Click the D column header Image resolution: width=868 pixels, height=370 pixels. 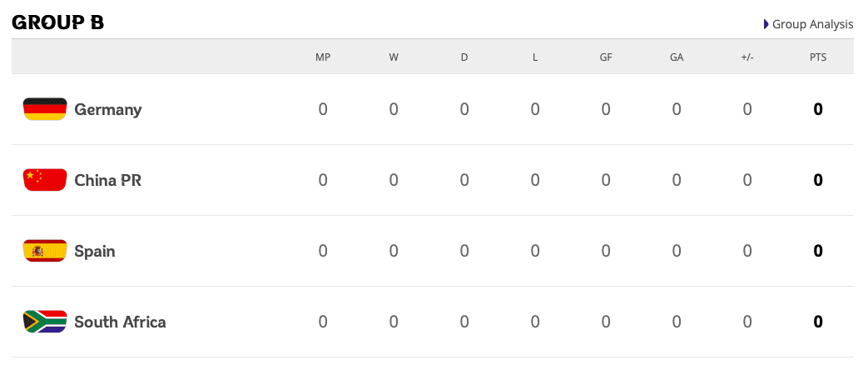(x=464, y=57)
